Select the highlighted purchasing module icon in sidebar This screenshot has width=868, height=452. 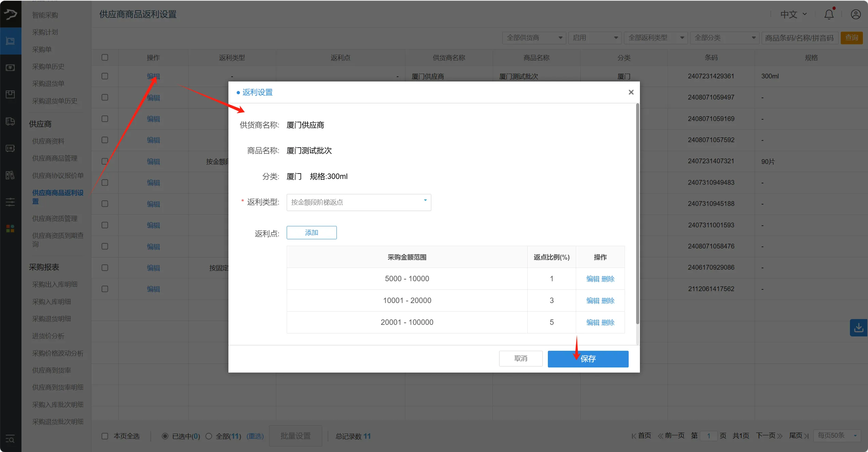pos(11,41)
